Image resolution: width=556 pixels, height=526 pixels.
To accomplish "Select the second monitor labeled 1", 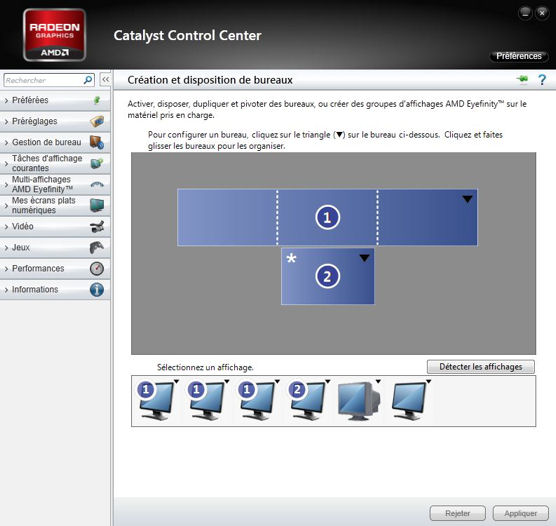I will pyautogui.click(x=206, y=401).
